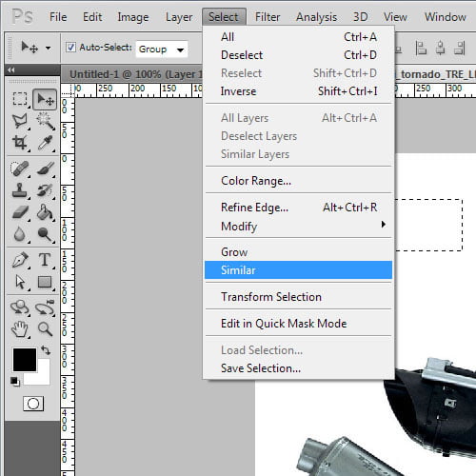Open the Image menu
This screenshot has width=476, height=476.
pyautogui.click(x=133, y=17)
